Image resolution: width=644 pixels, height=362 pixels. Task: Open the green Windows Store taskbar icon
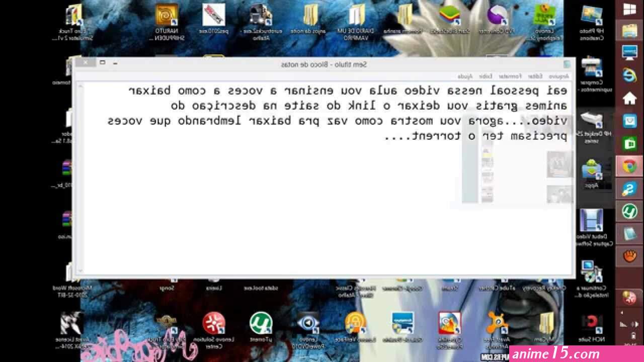[629, 143]
